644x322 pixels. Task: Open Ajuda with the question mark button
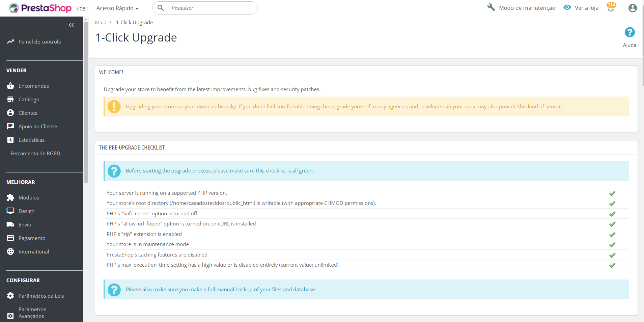pos(629,32)
